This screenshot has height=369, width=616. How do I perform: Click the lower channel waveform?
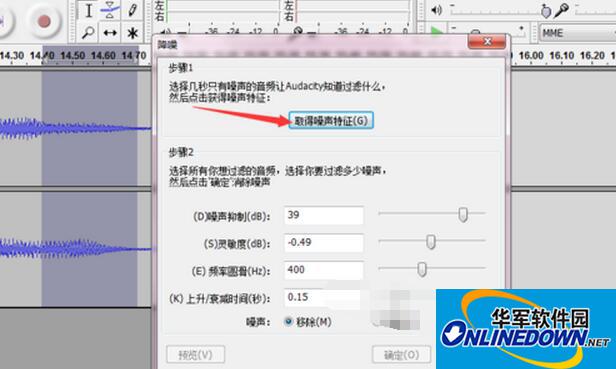click(75, 248)
